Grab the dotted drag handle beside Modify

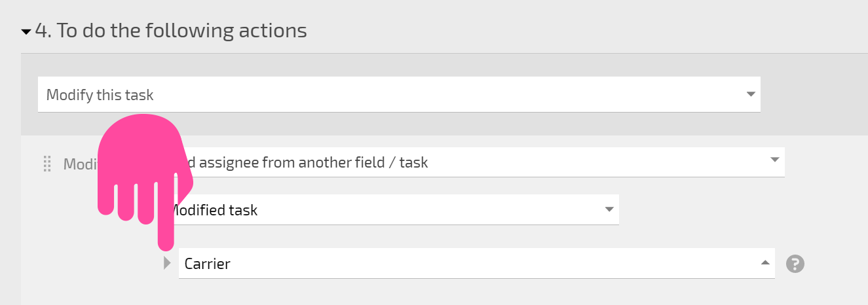47,164
